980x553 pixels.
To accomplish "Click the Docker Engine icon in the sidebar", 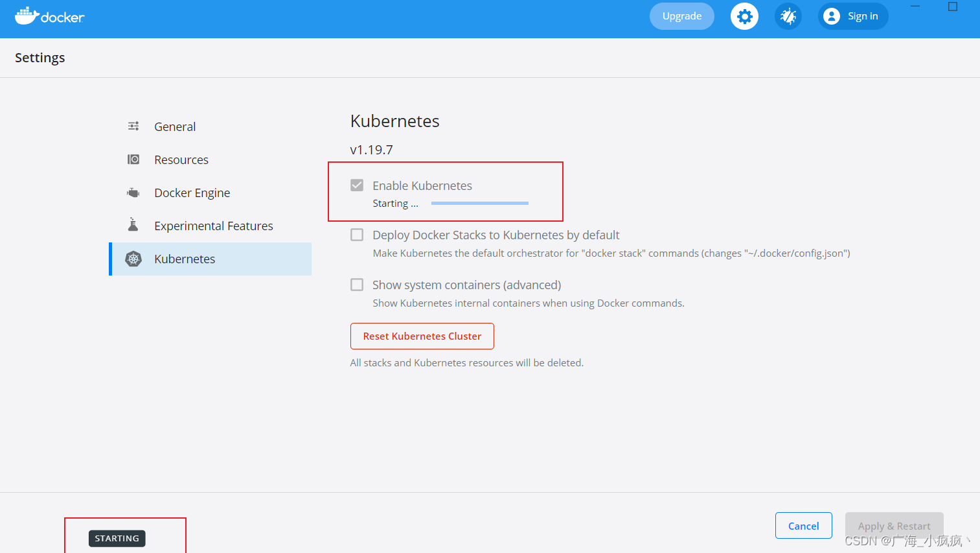I will (133, 193).
